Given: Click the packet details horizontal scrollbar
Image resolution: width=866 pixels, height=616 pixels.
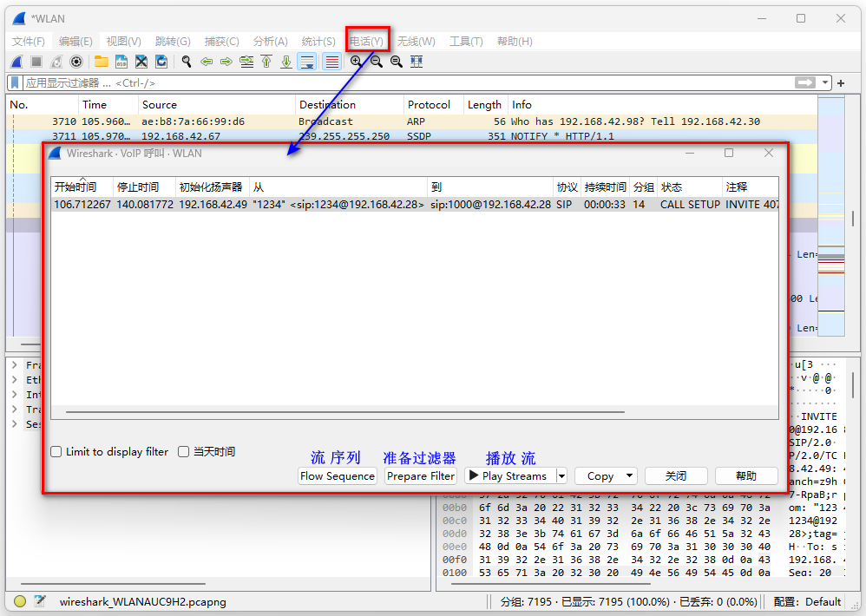Looking at the screenshot, I should (x=113, y=583).
